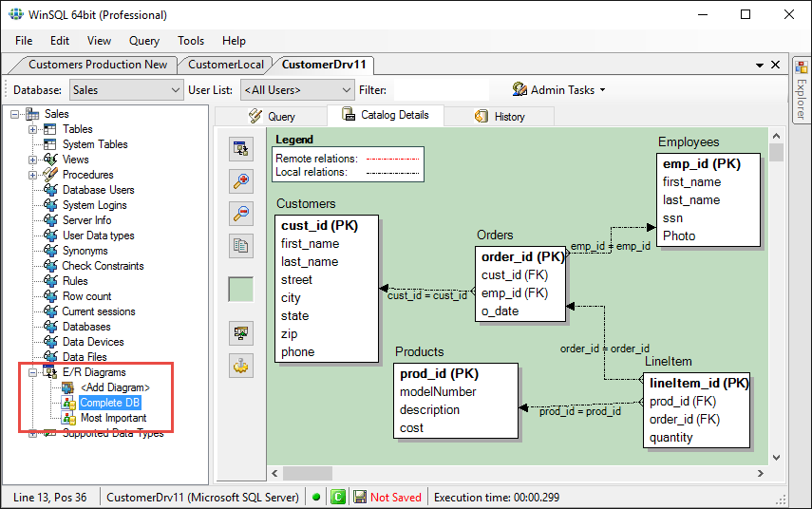This screenshot has height=509, width=812.
Task: Click the LineItem table lineItem_id (PK) field
Action: 699,383
